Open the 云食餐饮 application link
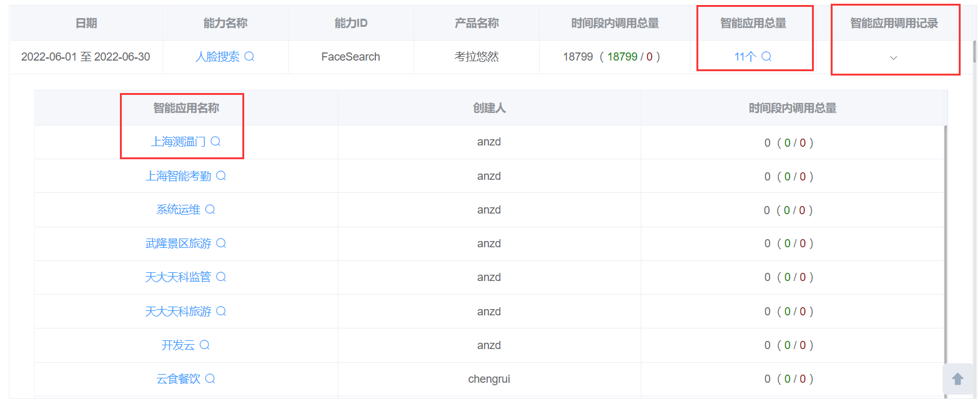This screenshot has width=980, height=399. [178, 379]
